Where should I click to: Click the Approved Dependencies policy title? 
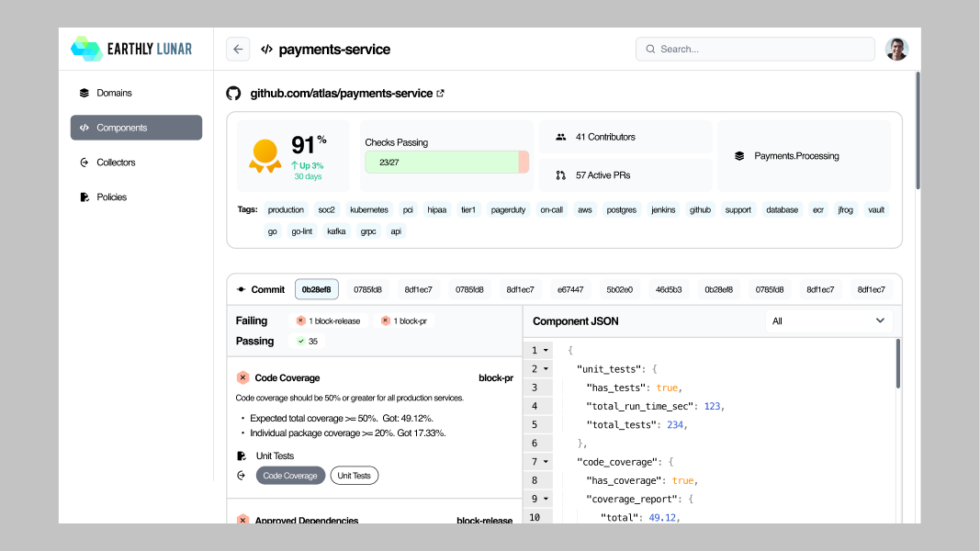click(x=306, y=519)
